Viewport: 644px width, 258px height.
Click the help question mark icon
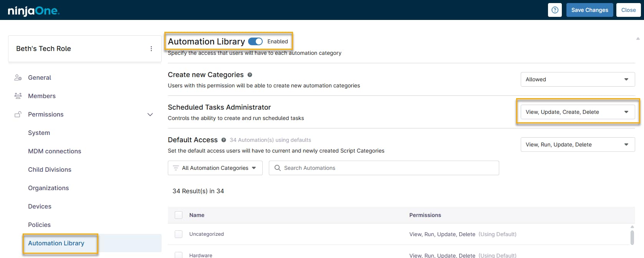pyautogui.click(x=555, y=10)
